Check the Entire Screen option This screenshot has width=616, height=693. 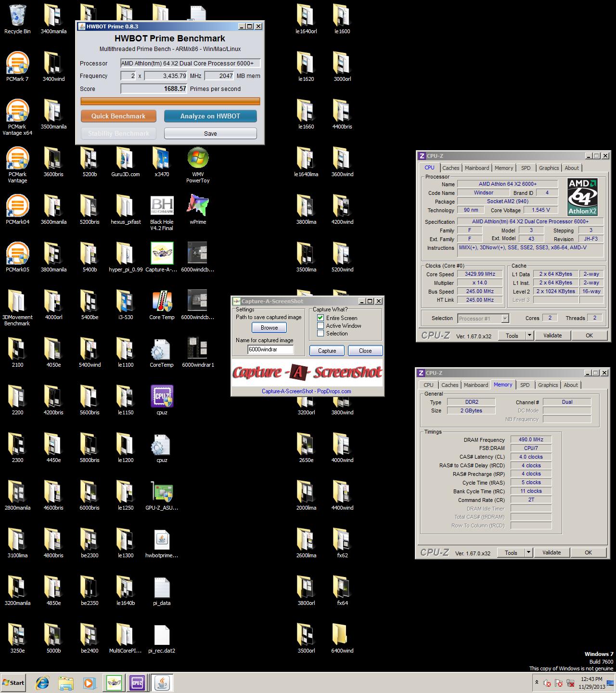[x=321, y=318]
